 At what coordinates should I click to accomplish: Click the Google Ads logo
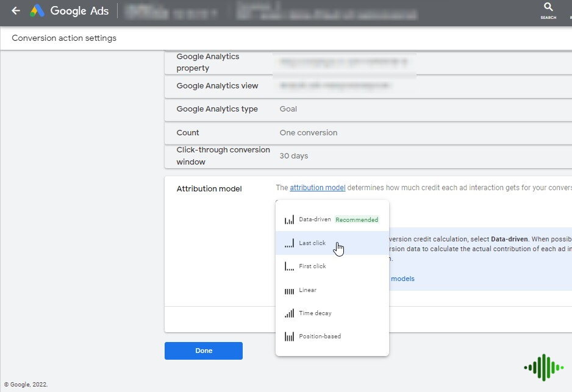pos(37,11)
